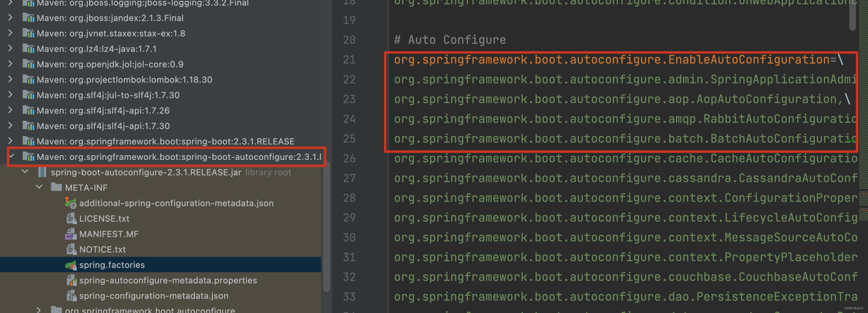Open NOTICE.txt file
The width and height of the screenshot is (868, 313).
point(102,250)
